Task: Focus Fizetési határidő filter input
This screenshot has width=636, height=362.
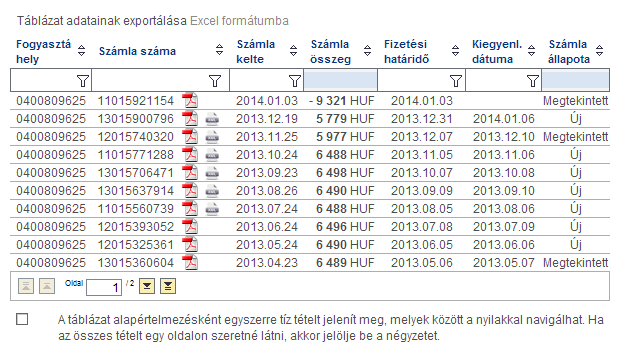Action: (421, 80)
